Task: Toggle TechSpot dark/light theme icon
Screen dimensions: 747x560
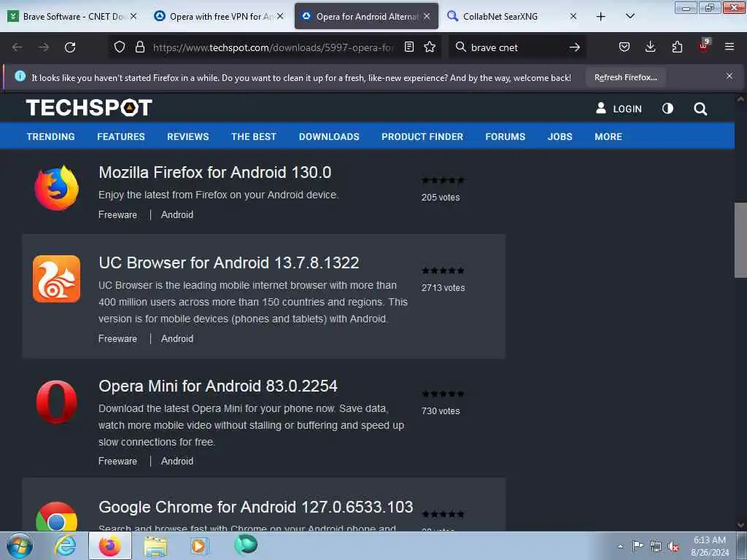Action: 667,109
